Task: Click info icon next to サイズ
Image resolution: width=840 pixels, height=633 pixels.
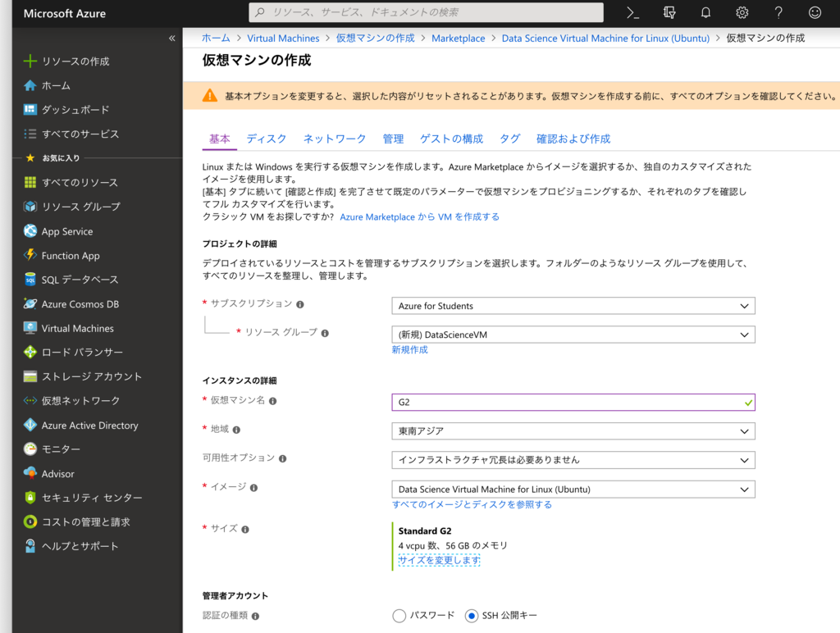Action: point(244,530)
